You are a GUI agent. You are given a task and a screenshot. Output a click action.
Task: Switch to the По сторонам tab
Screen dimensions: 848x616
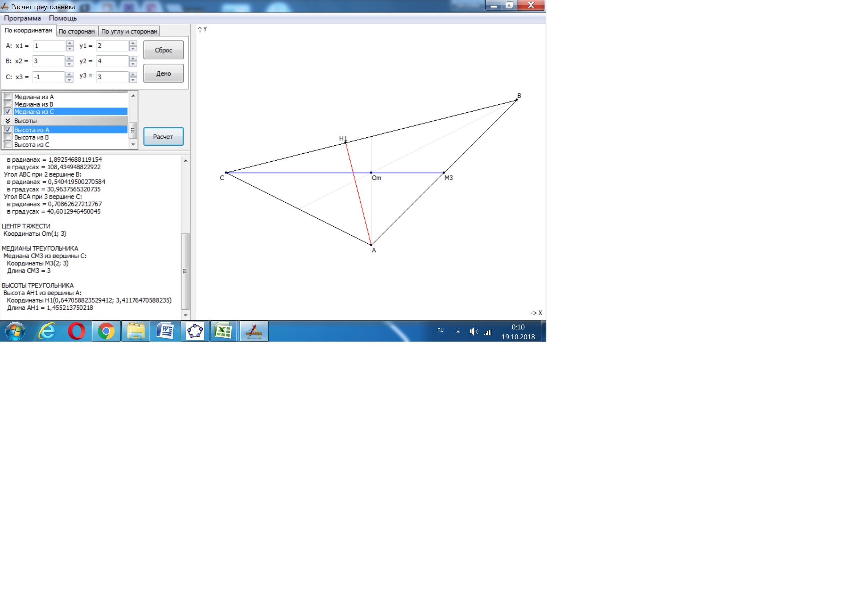point(77,32)
